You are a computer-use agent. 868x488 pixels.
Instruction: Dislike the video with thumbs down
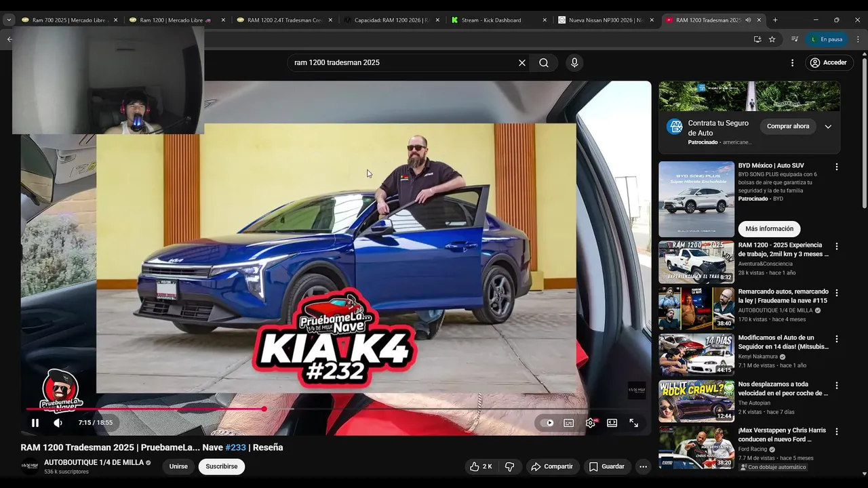click(510, 466)
